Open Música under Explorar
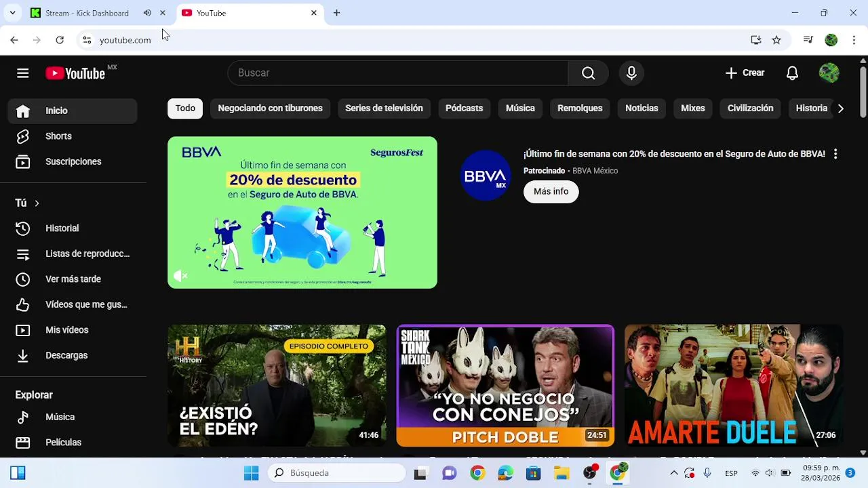 pyautogui.click(x=73, y=418)
